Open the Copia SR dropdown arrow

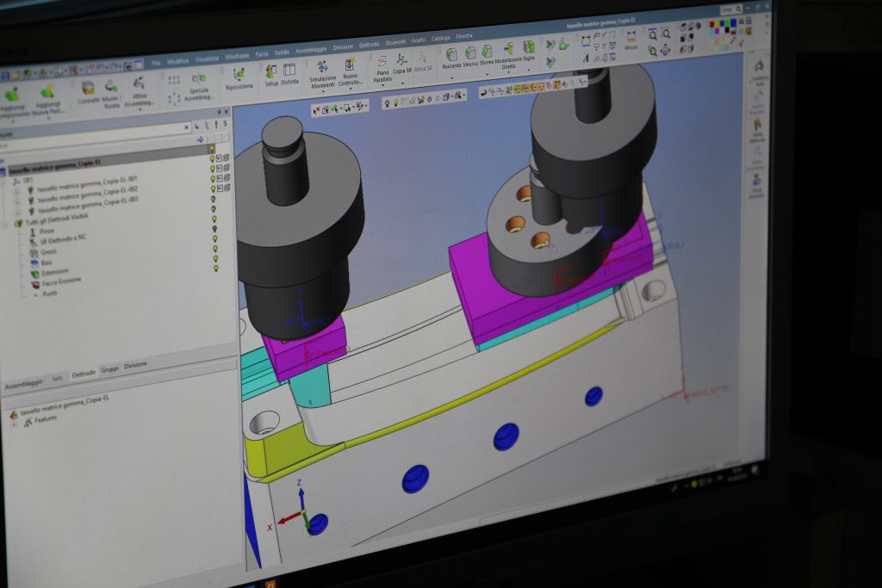pos(402,84)
